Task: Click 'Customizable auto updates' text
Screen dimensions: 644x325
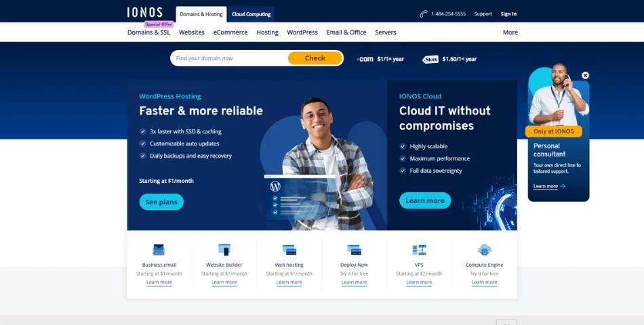Action: click(184, 144)
